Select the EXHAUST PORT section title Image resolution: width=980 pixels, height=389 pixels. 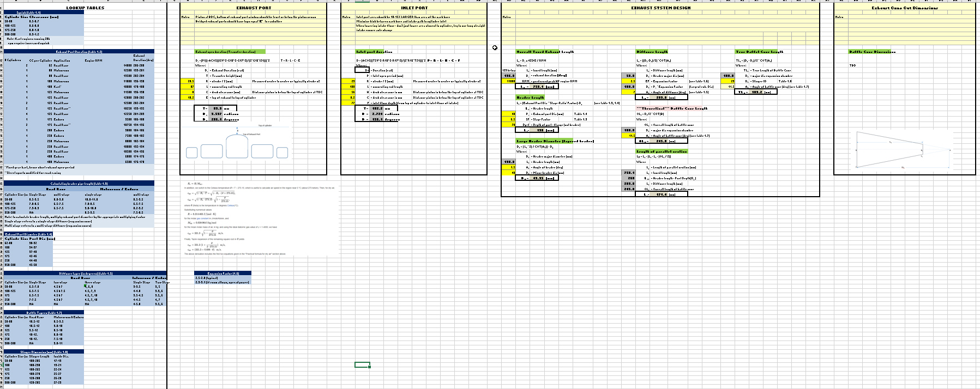coord(254,8)
